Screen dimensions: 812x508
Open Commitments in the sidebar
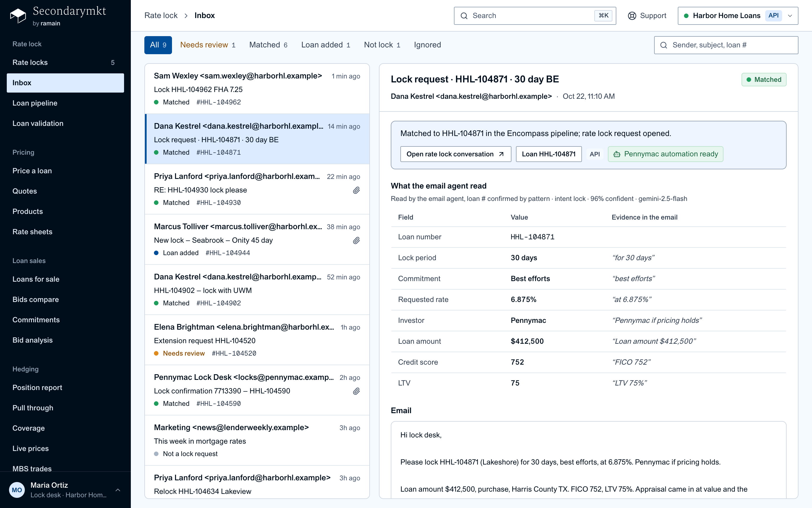[x=65, y=320]
